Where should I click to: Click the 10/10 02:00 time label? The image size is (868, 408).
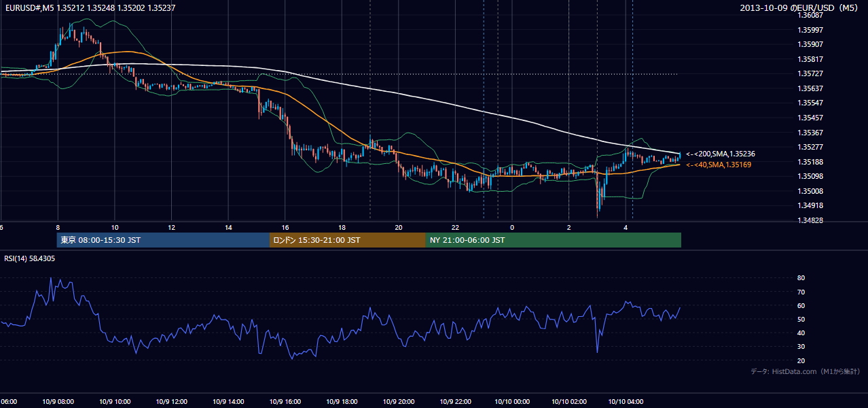(x=569, y=402)
